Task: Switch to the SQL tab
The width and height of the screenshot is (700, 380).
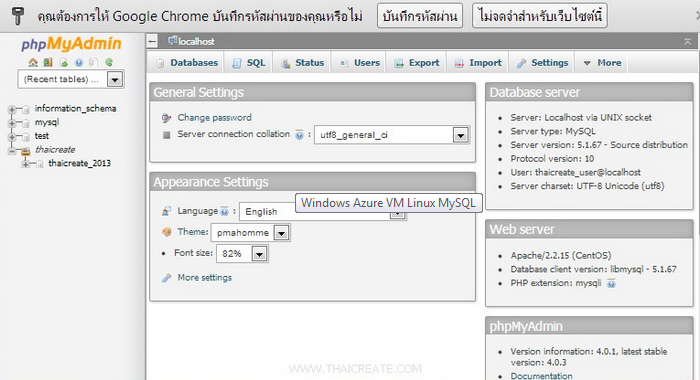Action: [x=249, y=63]
